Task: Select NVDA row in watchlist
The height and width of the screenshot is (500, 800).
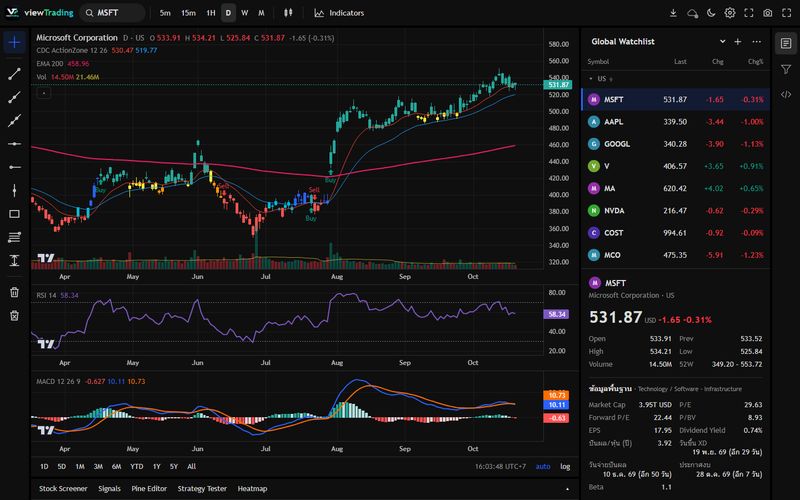Action: point(676,210)
